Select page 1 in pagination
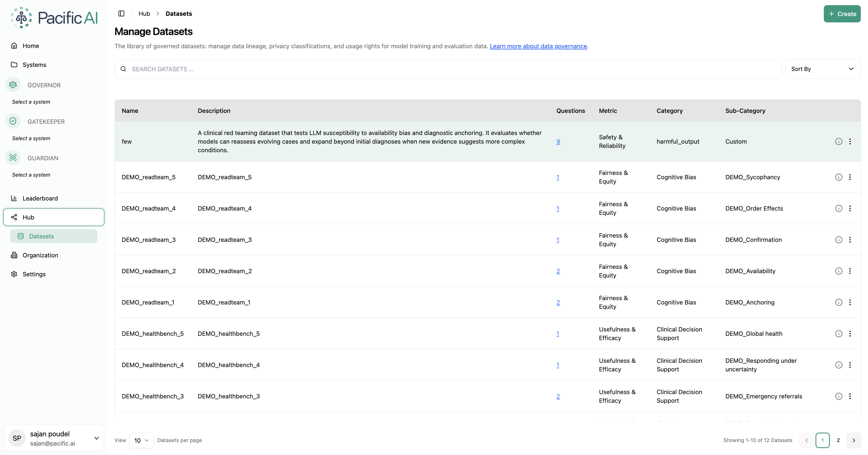The image size is (868, 455). (822, 440)
